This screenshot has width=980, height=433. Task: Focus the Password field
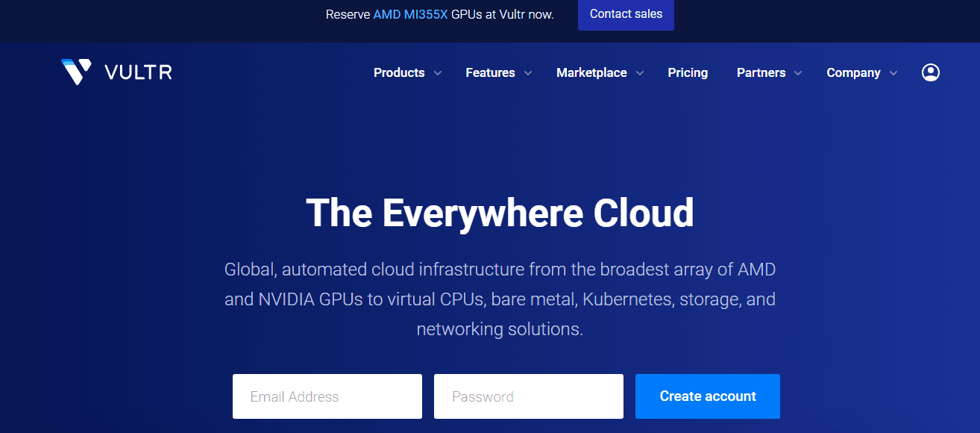pos(529,396)
